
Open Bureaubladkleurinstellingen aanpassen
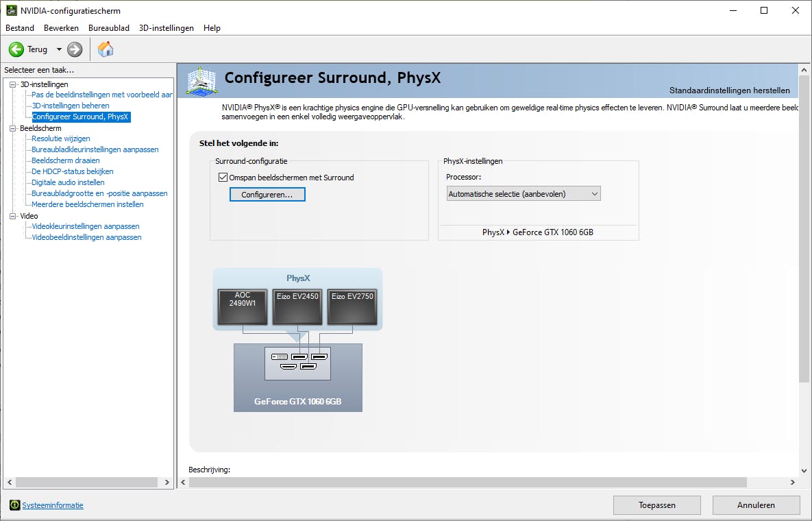pos(95,149)
